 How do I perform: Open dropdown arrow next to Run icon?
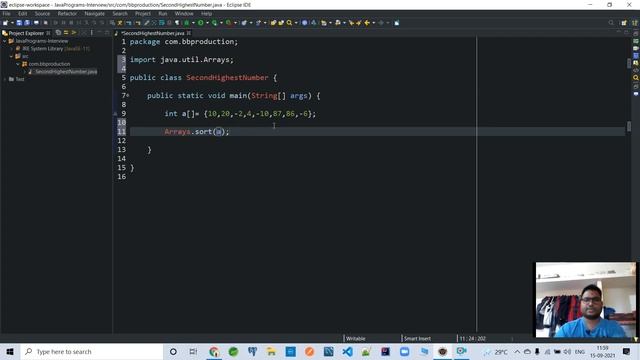point(207,23)
